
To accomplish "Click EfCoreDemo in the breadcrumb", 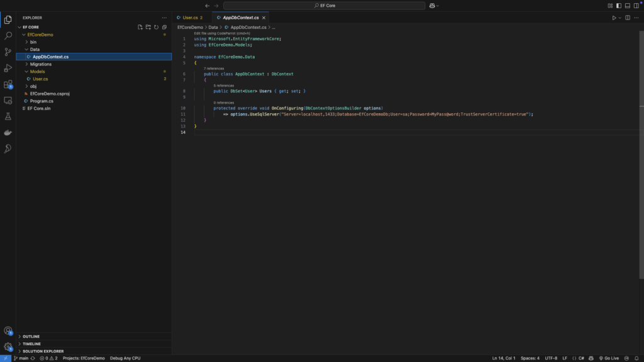I will coord(190,28).
